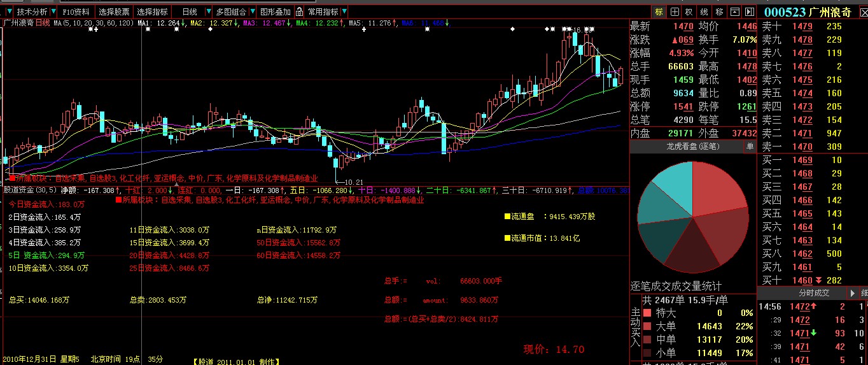
Task: Click the 小单 legend color square
Action: [647, 352]
